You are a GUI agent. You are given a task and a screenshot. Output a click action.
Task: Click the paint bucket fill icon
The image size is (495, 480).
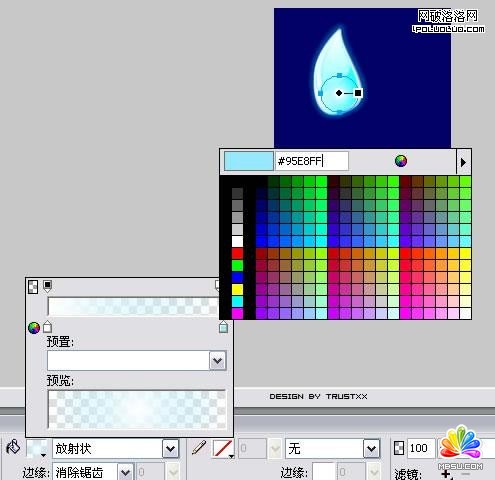(x=14, y=447)
